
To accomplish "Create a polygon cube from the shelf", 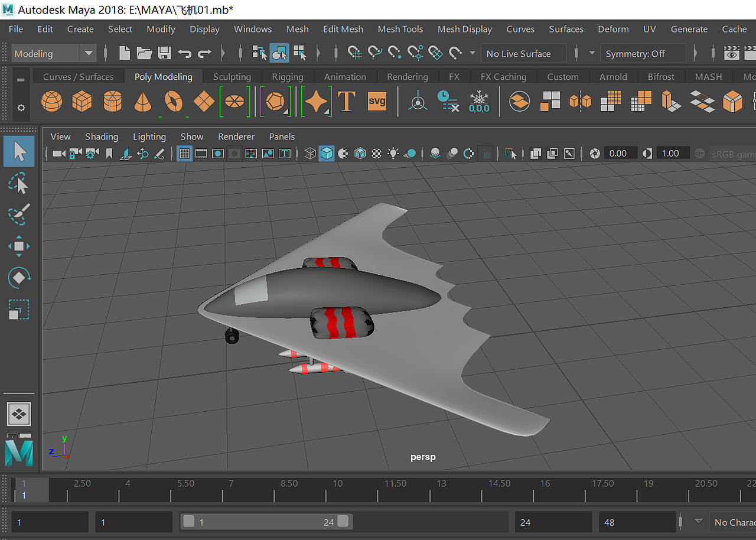I will (82, 102).
